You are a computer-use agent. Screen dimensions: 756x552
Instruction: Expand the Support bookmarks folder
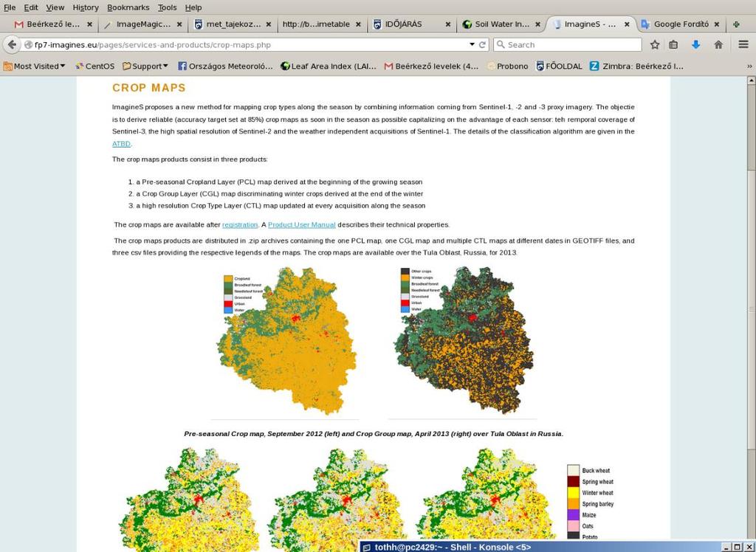(x=145, y=66)
